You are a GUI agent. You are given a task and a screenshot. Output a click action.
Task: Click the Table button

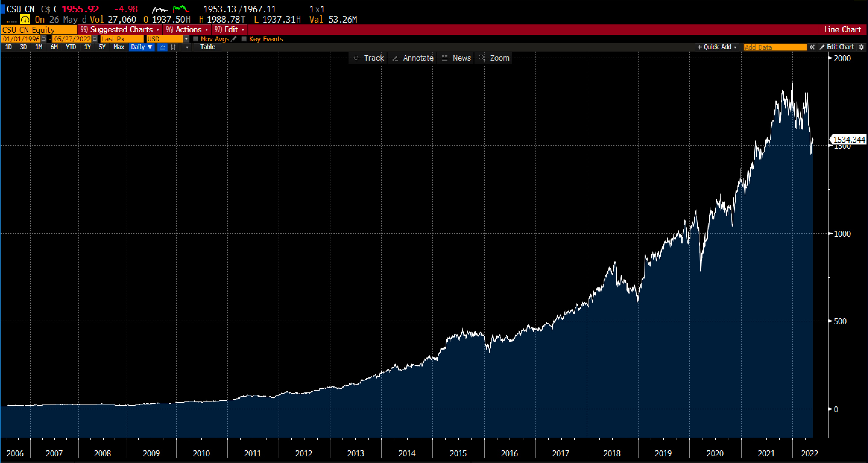207,47
